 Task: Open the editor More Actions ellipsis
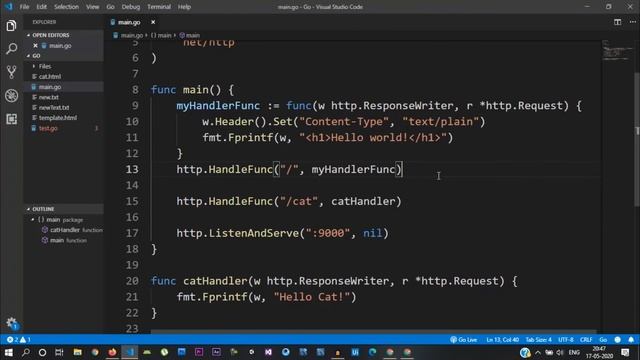coord(632,22)
